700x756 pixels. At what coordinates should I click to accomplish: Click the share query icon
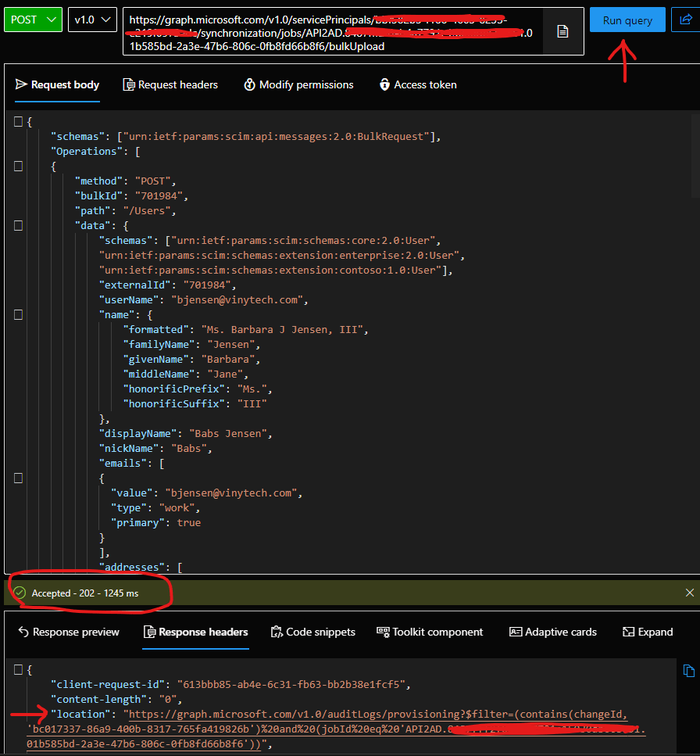click(x=686, y=20)
